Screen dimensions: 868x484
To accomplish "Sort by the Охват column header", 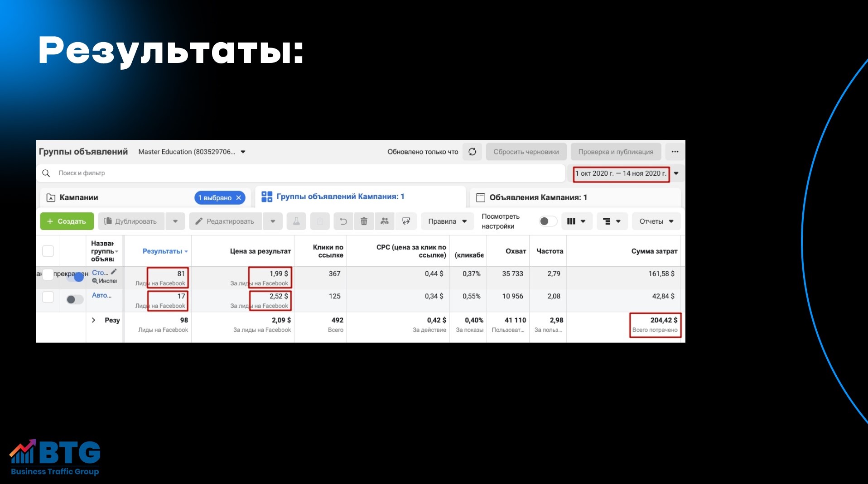I will tap(516, 251).
